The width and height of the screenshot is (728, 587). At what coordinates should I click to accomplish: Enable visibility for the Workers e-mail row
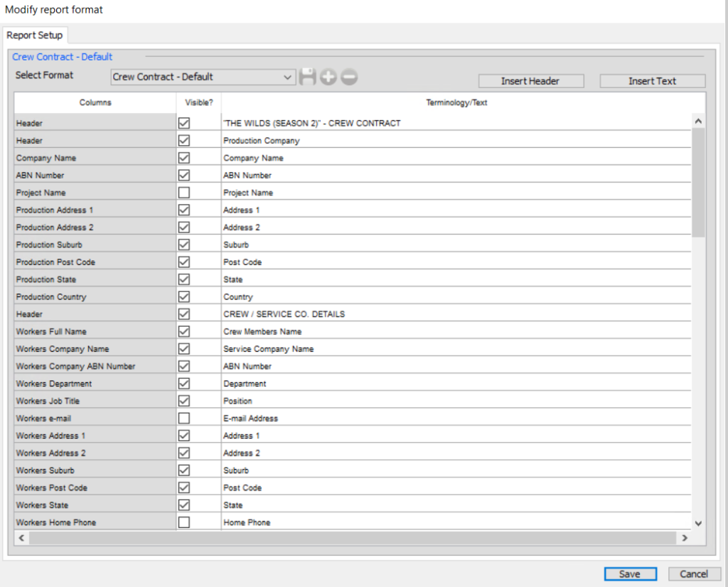[183, 418]
